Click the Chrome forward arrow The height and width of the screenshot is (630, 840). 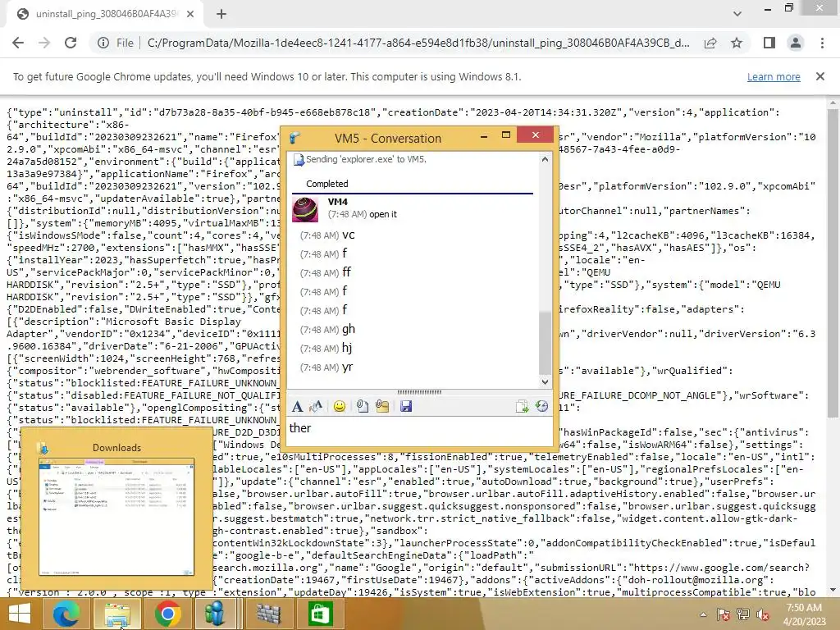coord(44,43)
